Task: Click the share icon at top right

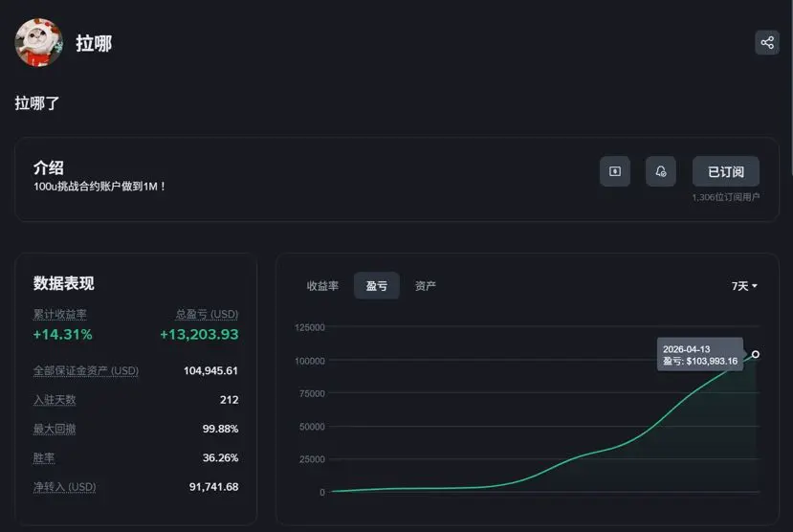Action: click(x=767, y=42)
